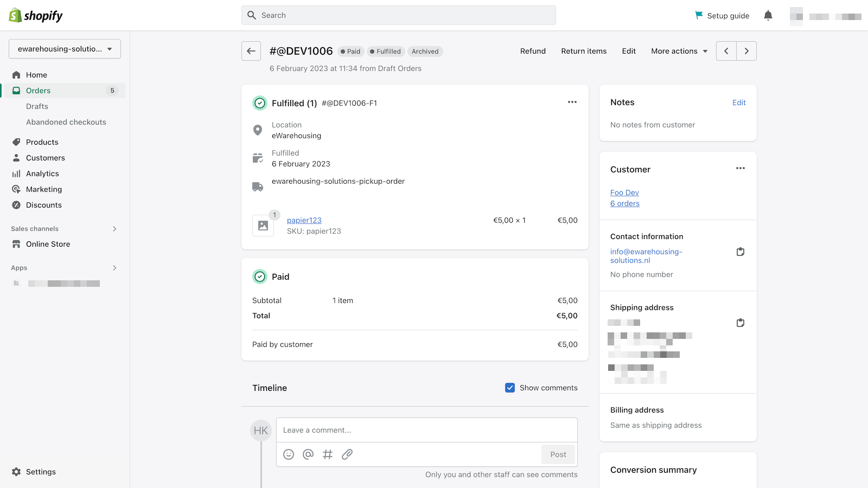
Task: Click Return items
Action: (x=584, y=51)
